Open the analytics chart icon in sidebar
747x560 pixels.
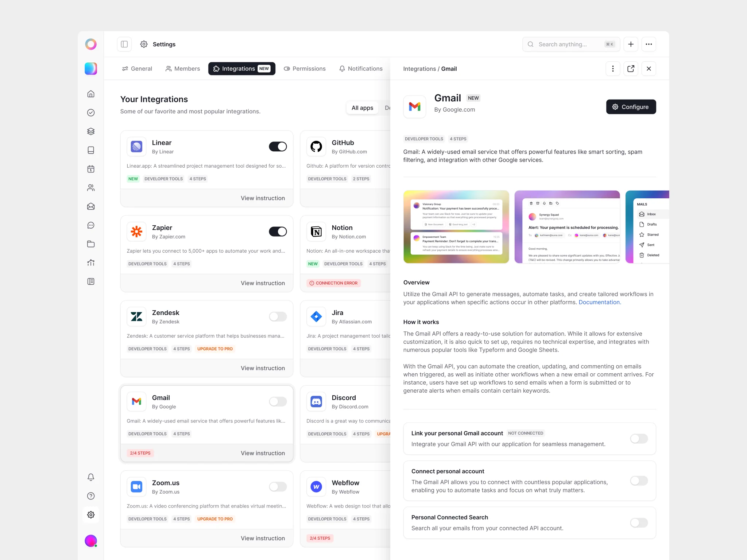91,263
